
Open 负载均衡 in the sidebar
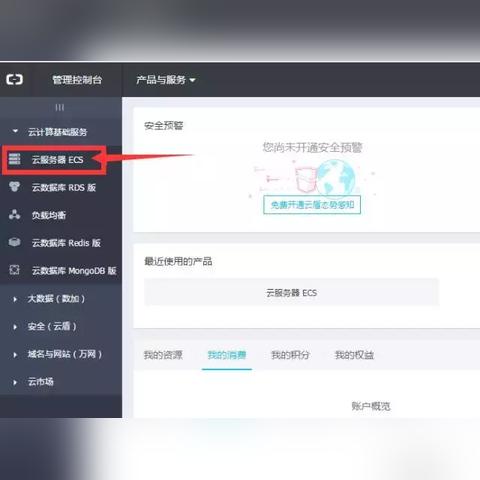pyautogui.click(x=49, y=215)
